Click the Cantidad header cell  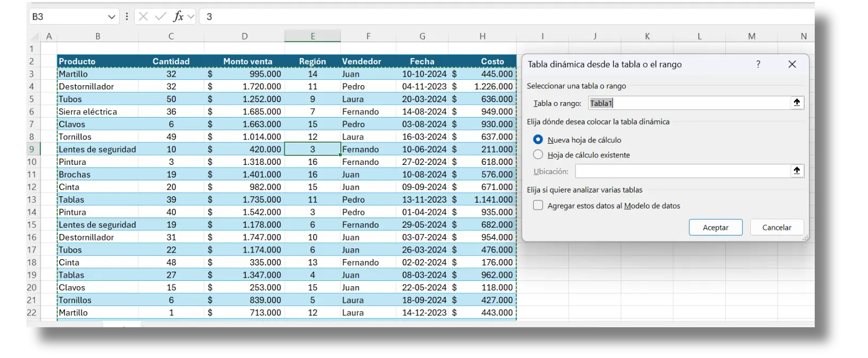[171, 61]
